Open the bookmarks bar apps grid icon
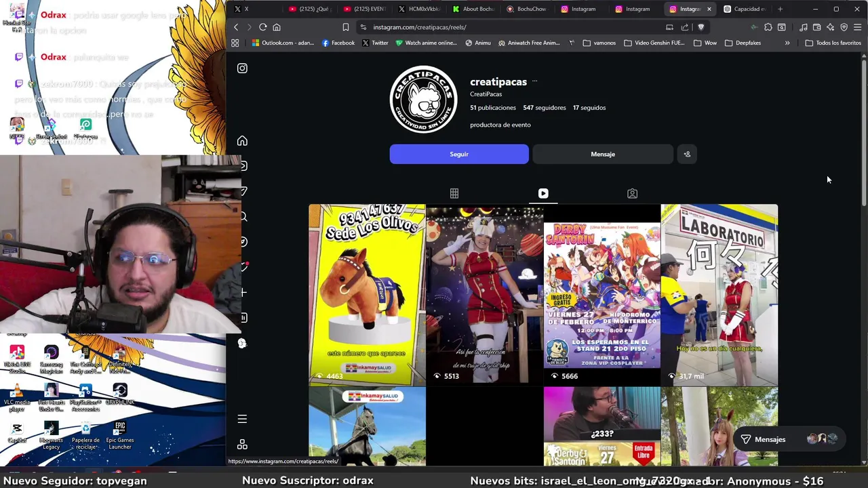This screenshot has width=868, height=488. pos(235,43)
